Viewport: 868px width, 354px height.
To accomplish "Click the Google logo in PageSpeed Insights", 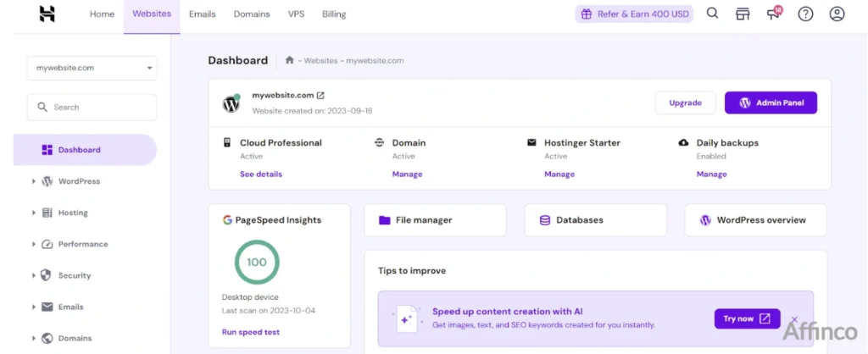I will (227, 220).
